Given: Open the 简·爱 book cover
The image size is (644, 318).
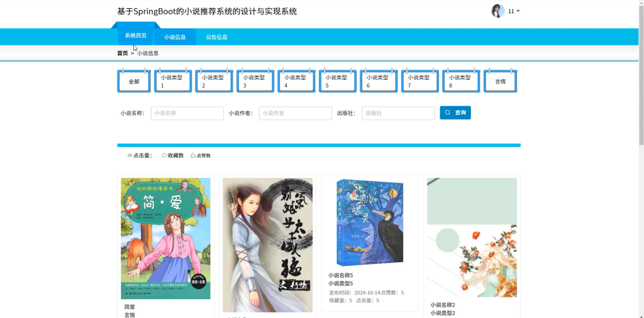Looking at the screenshot, I should pos(165,238).
